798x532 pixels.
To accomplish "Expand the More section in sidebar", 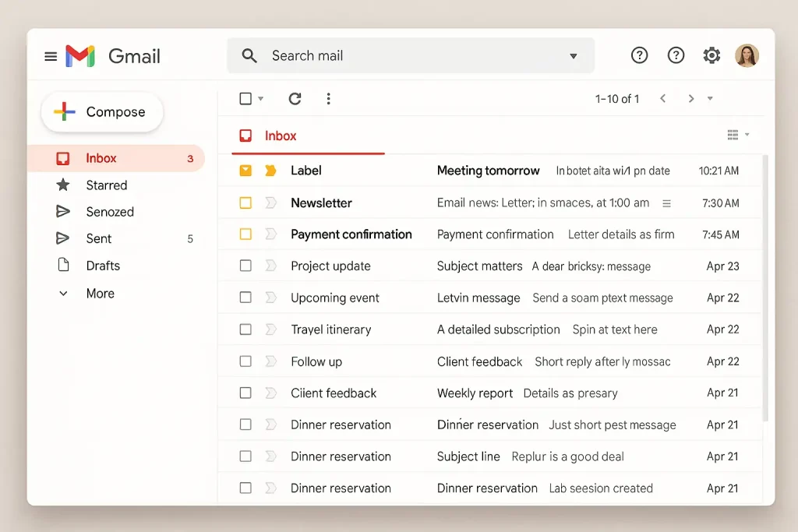I will pos(100,294).
